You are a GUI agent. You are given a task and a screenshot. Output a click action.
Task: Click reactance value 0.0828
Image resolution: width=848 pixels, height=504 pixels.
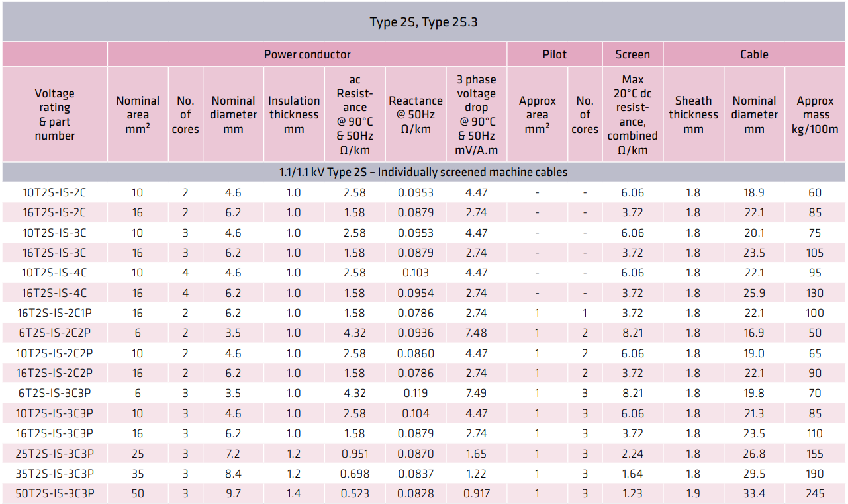point(416,493)
